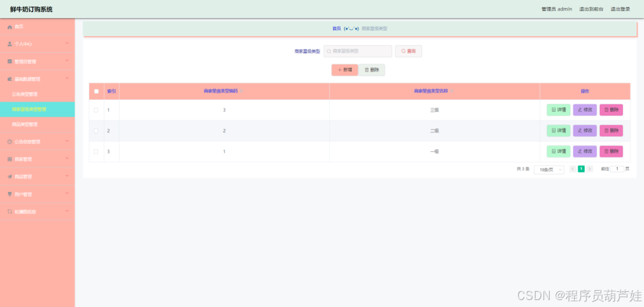Select 商家星级类型管理 submenu item
644x307 pixels.
37,109
